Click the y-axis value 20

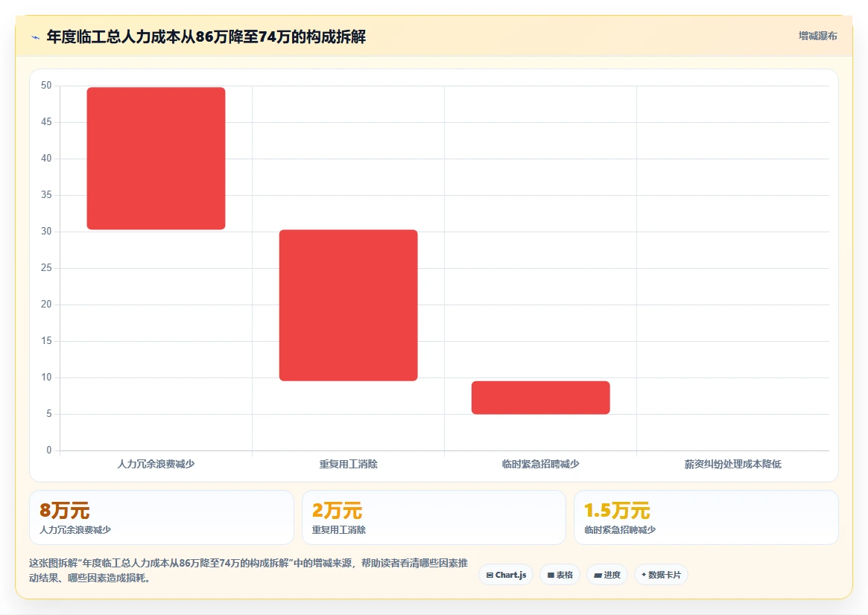pyautogui.click(x=46, y=305)
